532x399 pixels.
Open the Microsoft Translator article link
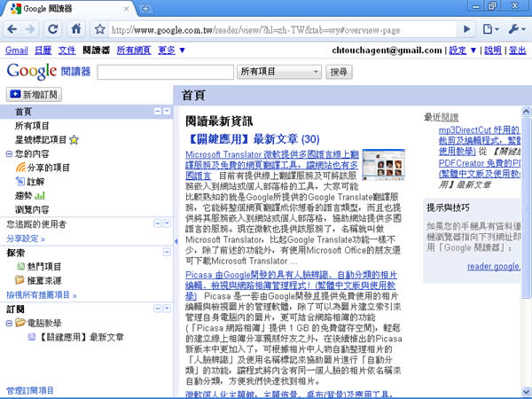click(272, 165)
